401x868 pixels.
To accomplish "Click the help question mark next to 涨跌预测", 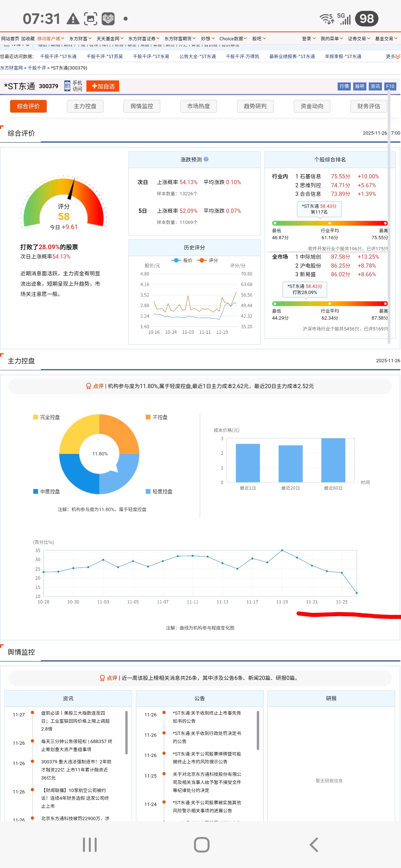I will click(x=206, y=159).
